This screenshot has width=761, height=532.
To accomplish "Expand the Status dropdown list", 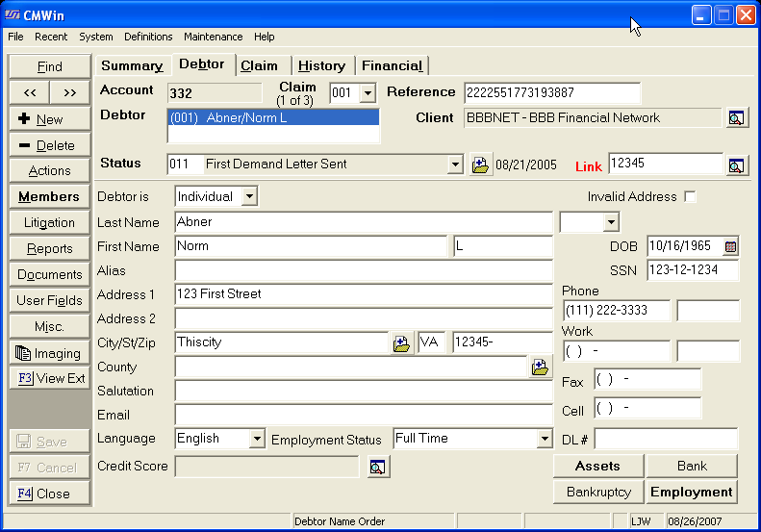I will coord(455,165).
